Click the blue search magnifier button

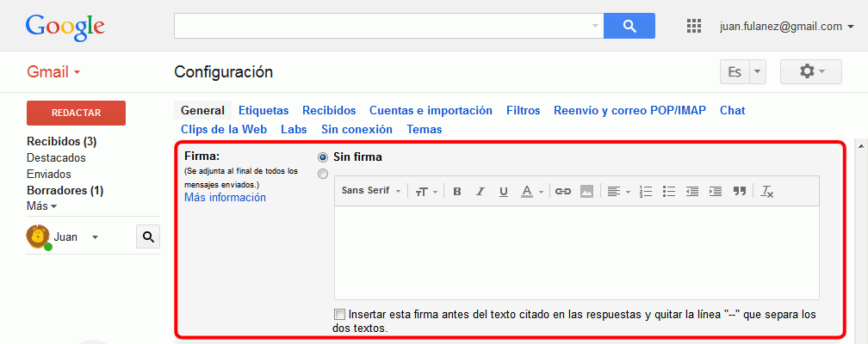click(629, 26)
